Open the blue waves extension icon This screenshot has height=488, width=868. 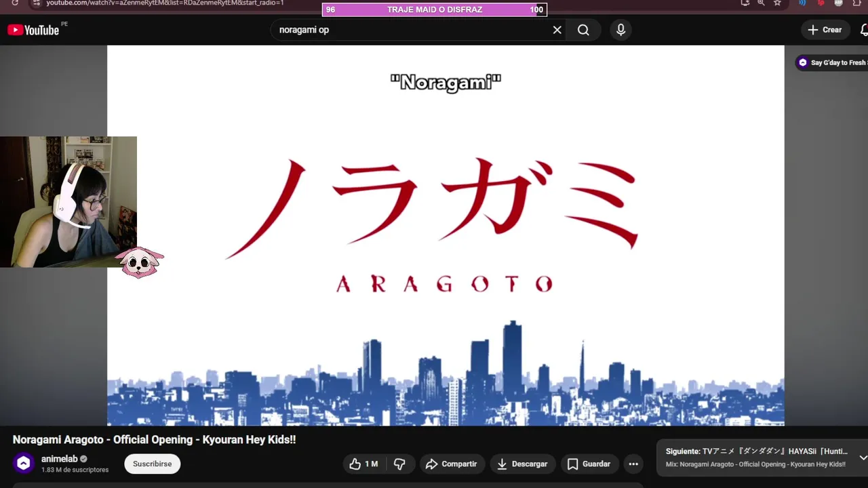pos(803,3)
